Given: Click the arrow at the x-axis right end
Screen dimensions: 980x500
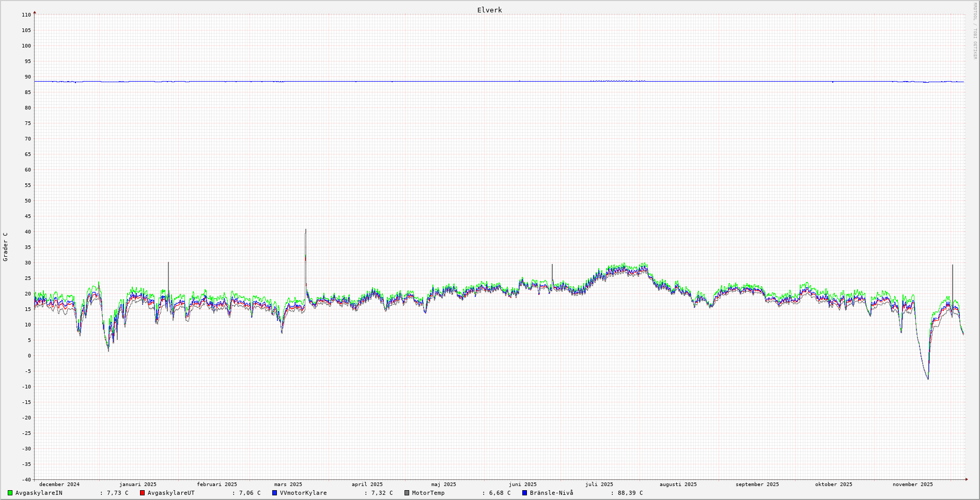Looking at the screenshot, I should point(967,479).
